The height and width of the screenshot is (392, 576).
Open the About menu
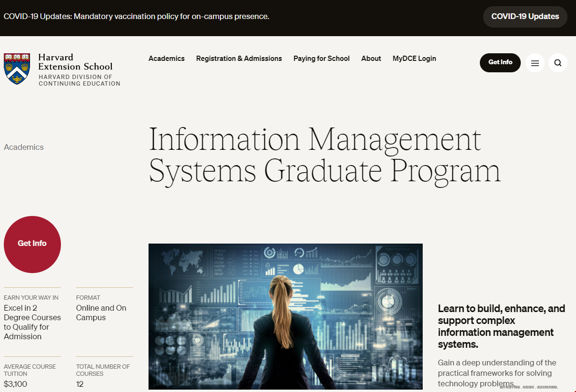point(371,59)
